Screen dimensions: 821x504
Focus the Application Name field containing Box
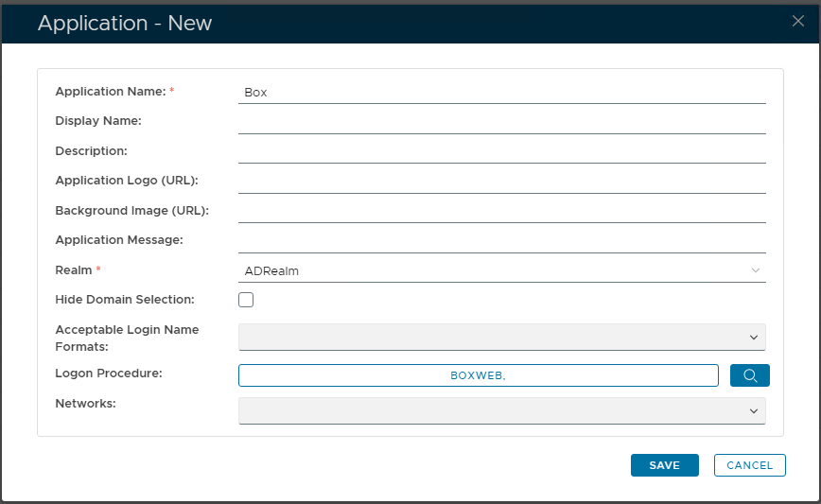pyautogui.click(x=501, y=92)
